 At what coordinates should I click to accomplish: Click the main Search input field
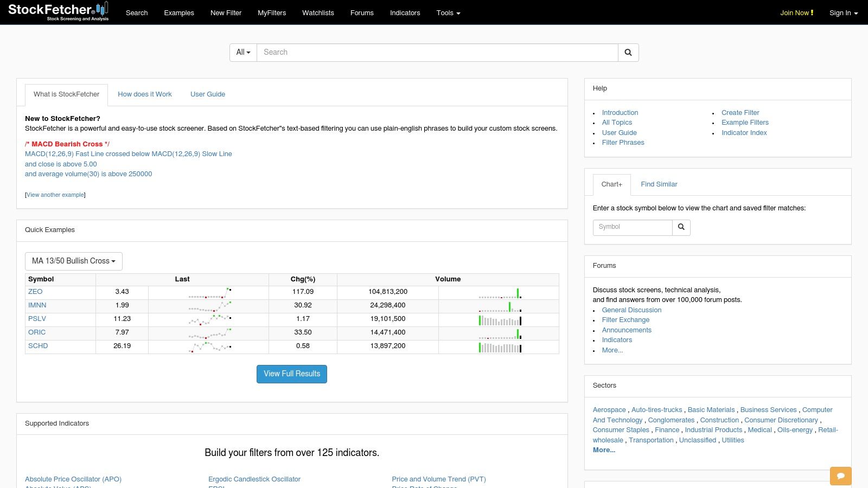click(437, 53)
